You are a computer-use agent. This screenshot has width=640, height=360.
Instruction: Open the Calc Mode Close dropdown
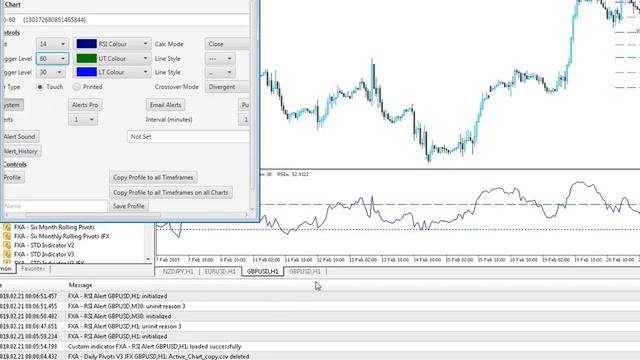click(227, 44)
